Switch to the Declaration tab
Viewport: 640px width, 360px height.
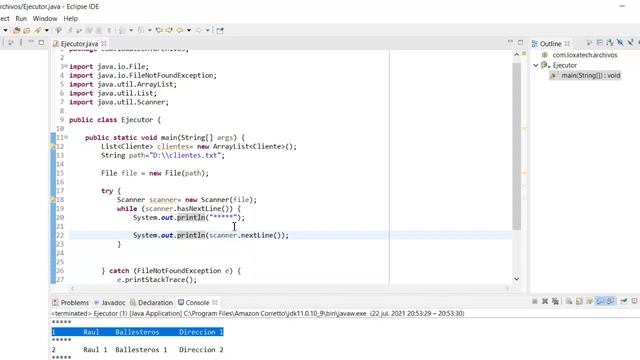coord(151,302)
